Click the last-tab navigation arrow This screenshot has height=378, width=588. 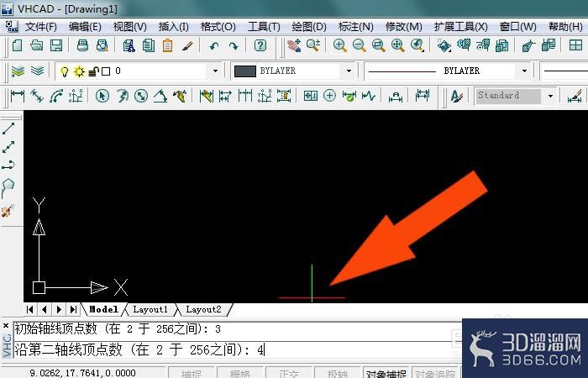point(73,310)
